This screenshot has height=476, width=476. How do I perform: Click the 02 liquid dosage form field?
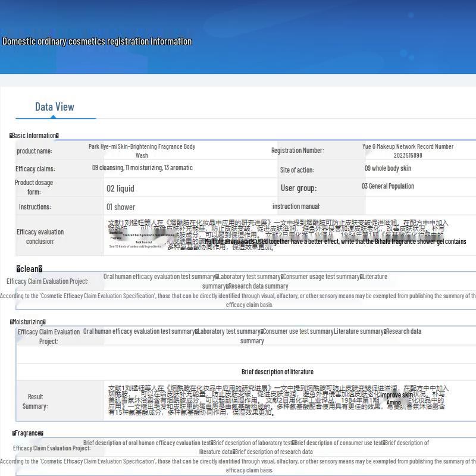coord(190,188)
